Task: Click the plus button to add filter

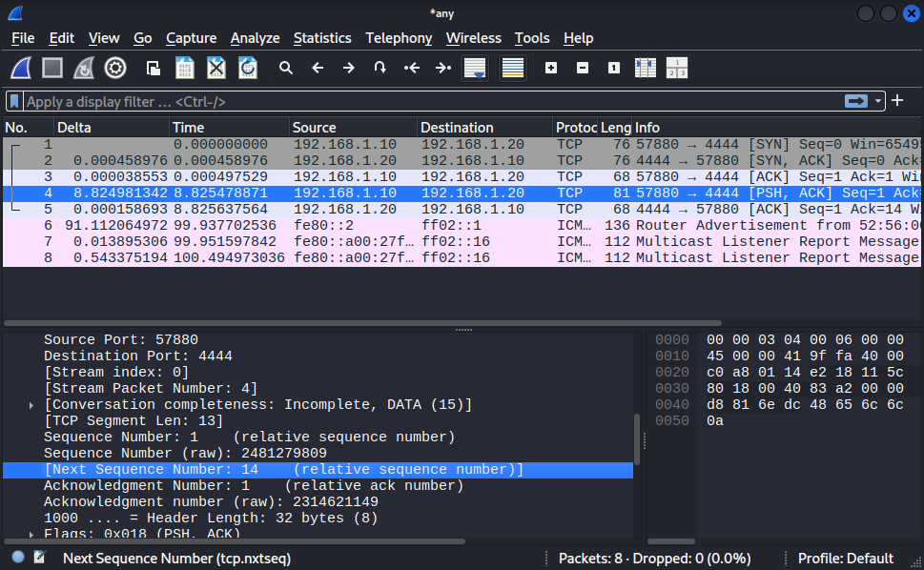Action: (897, 101)
